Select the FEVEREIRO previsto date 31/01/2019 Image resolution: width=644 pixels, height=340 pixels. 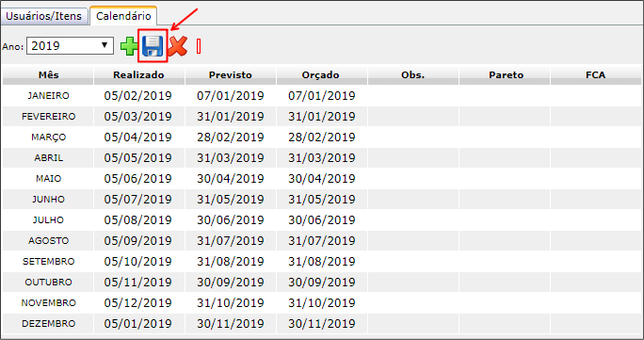[231, 117]
